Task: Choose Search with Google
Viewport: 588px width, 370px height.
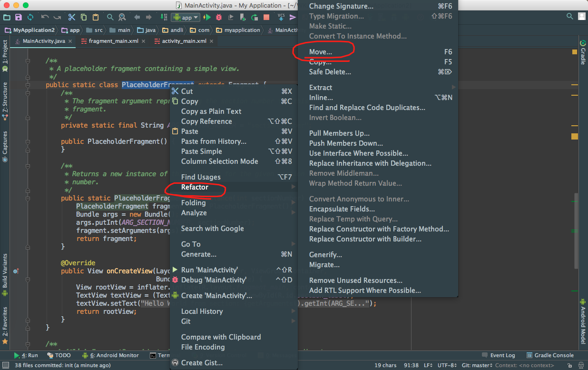Action: tap(234, 229)
